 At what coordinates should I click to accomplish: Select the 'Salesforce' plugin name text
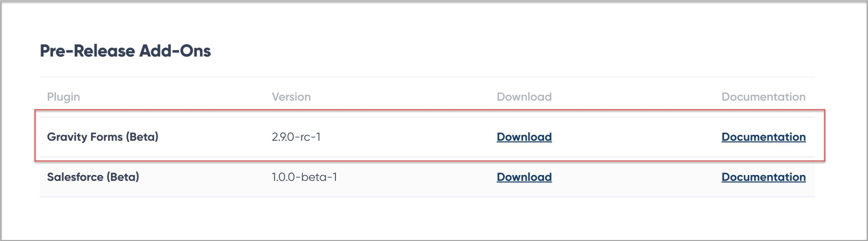75,177
